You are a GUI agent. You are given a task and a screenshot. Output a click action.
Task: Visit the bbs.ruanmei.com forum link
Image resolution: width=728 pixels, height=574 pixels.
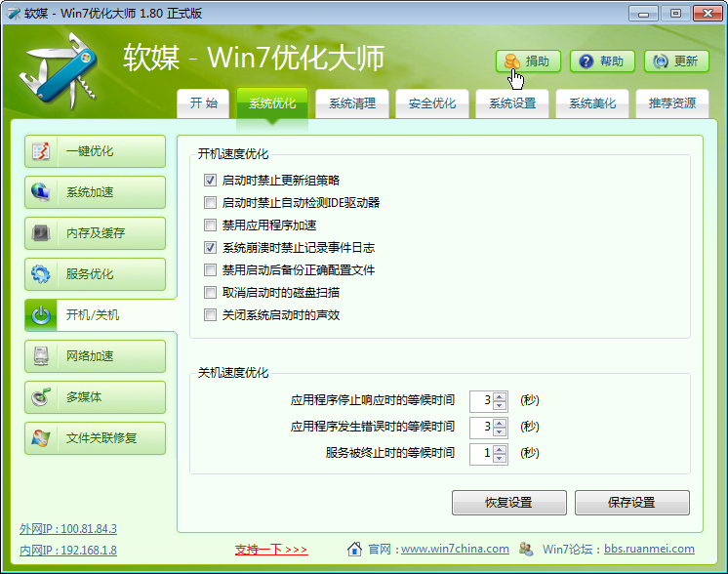click(649, 549)
